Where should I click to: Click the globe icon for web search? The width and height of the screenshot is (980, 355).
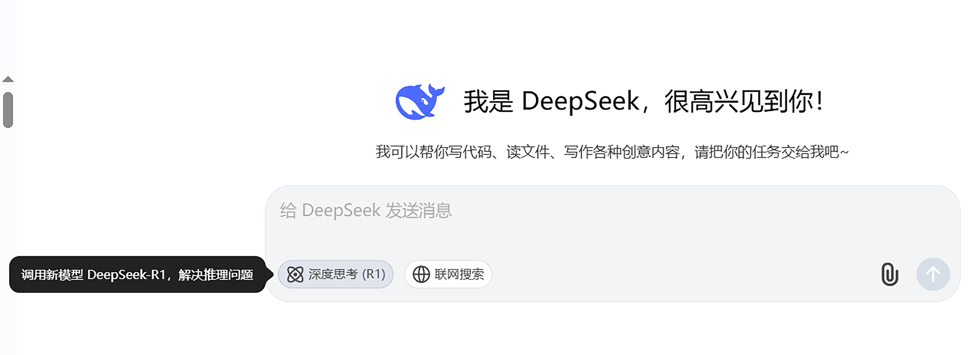(421, 274)
